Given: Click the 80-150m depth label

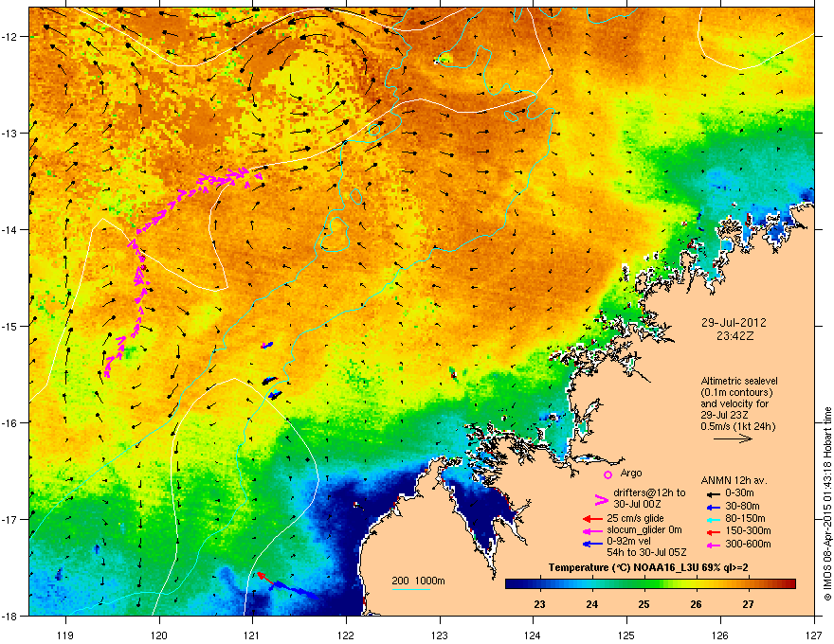Looking at the screenshot, I should coord(745,518).
